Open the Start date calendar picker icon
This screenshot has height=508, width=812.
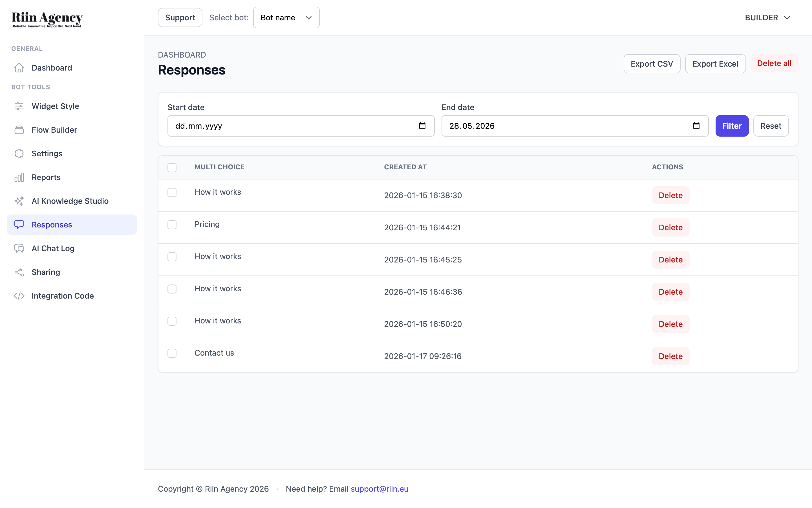click(422, 126)
